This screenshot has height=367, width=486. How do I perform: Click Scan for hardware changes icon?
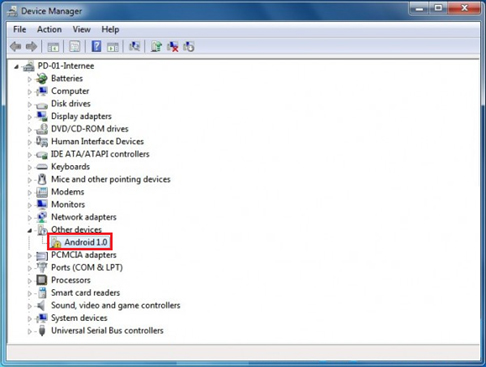(x=134, y=46)
